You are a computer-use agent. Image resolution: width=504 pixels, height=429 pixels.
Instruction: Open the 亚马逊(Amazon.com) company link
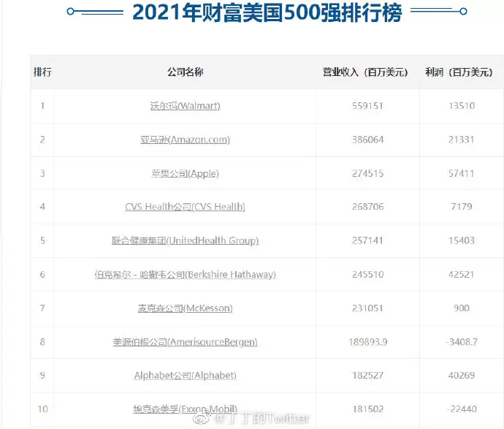[x=185, y=140]
